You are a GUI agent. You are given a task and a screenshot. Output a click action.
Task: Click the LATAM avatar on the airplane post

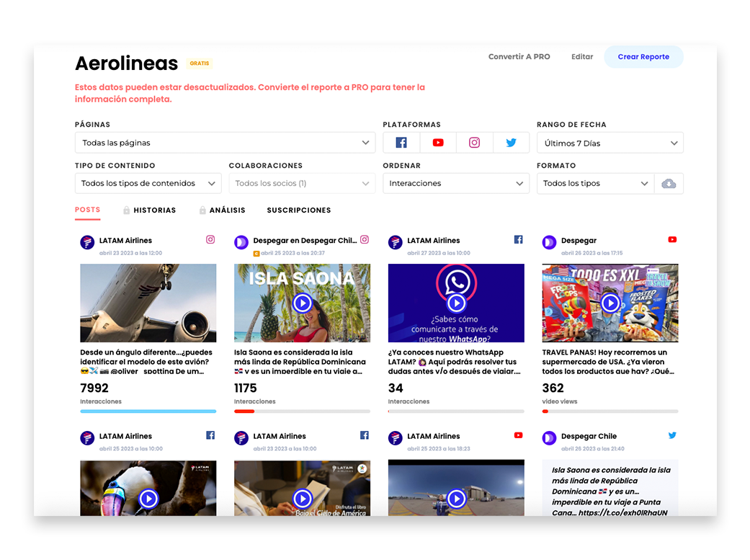pyautogui.click(x=87, y=242)
